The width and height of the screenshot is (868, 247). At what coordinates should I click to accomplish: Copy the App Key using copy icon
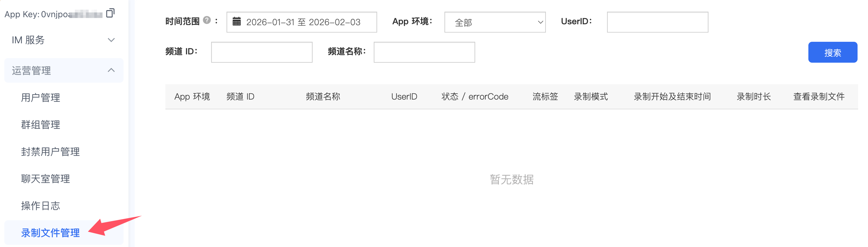pyautogui.click(x=110, y=13)
